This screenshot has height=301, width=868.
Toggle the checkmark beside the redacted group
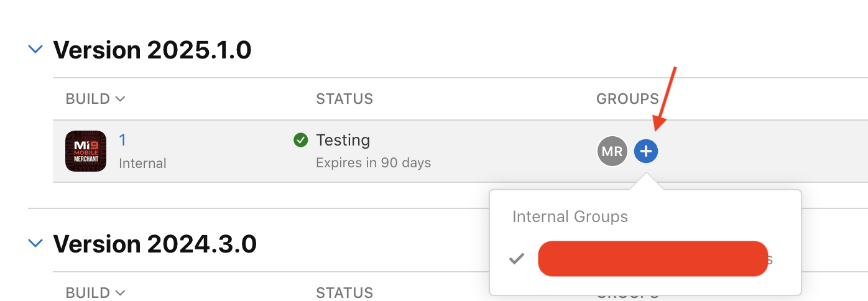click(517, 259)
